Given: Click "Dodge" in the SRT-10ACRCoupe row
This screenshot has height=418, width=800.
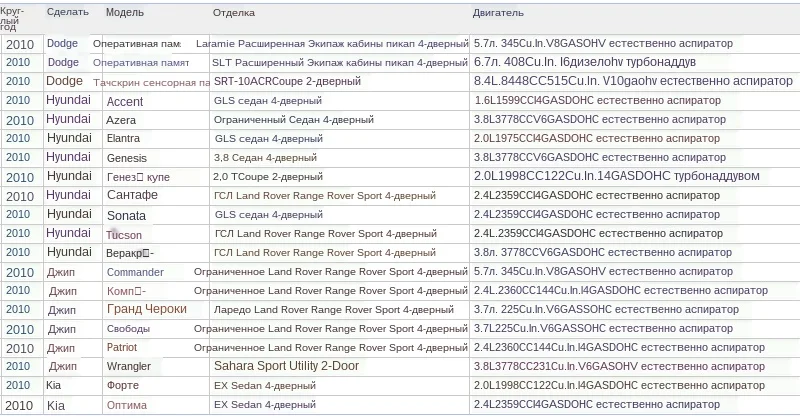Looking at the screenshot, I should 64,81.
